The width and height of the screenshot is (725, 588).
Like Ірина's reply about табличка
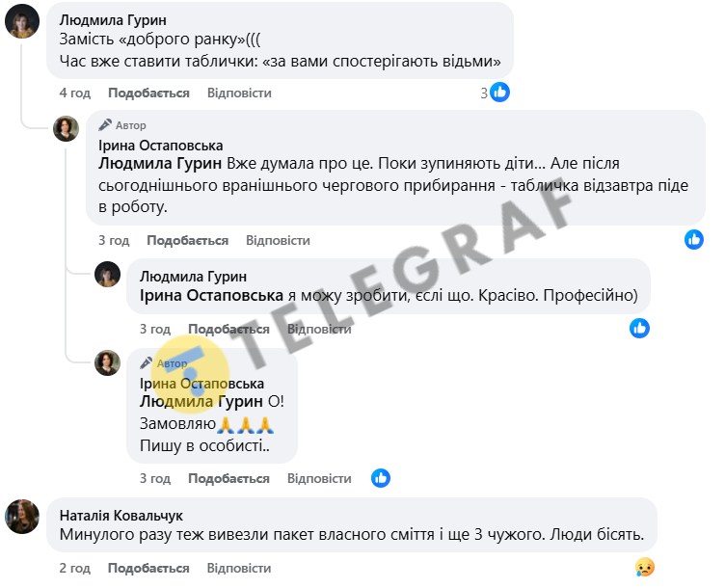pos(188,240)
